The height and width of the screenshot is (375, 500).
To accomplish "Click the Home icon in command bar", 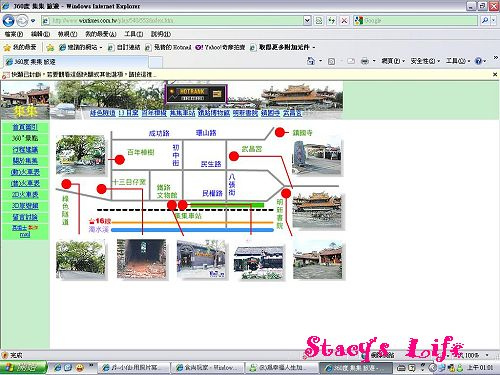I will click(311, 61).
